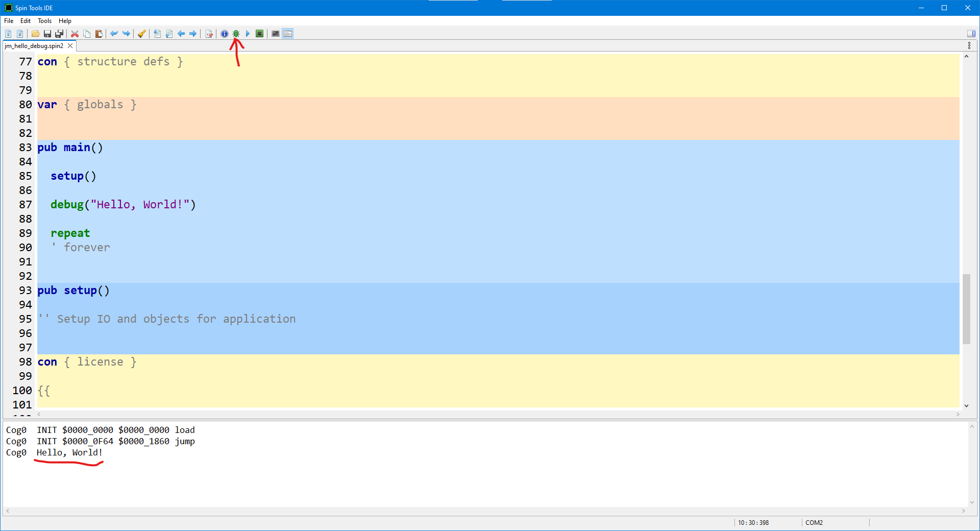Click the yellow broom format source icon
The height and width of the screenshot is (531, 980).
pyautogui.click(x=142, y=34)
